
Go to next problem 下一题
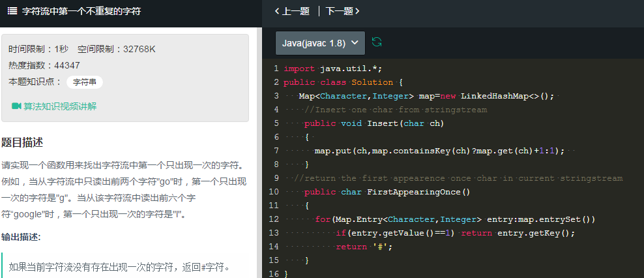pyautogui.click(x=343, y=11)
